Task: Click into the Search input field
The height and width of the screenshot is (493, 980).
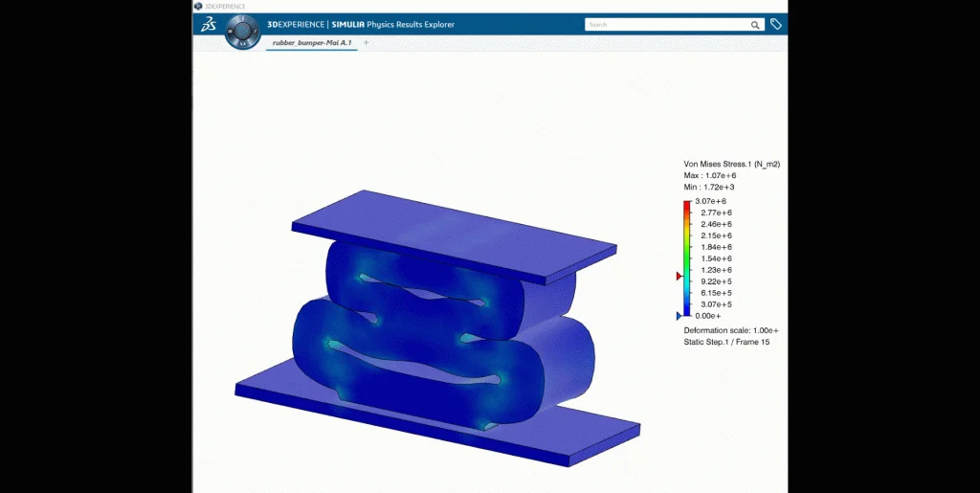Action: click(x=665, y=25)
